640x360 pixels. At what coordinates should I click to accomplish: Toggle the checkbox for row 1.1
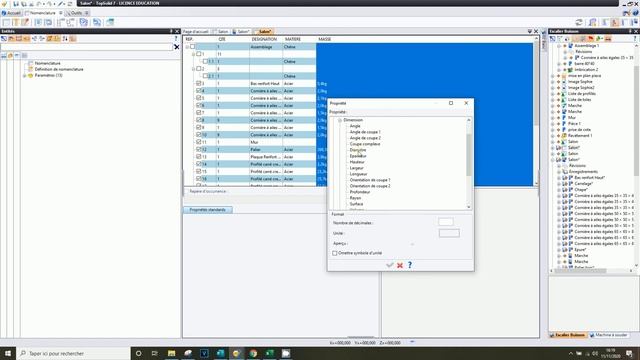(x=205, y=62)
